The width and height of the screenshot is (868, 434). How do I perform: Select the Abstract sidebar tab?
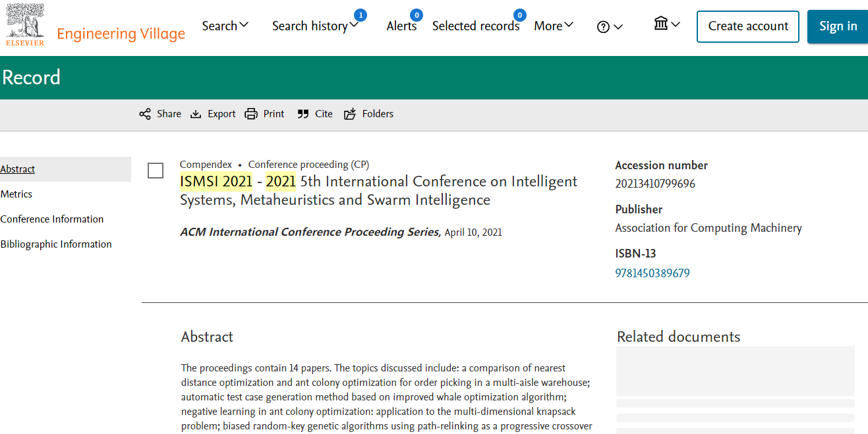tap(65, 169)
